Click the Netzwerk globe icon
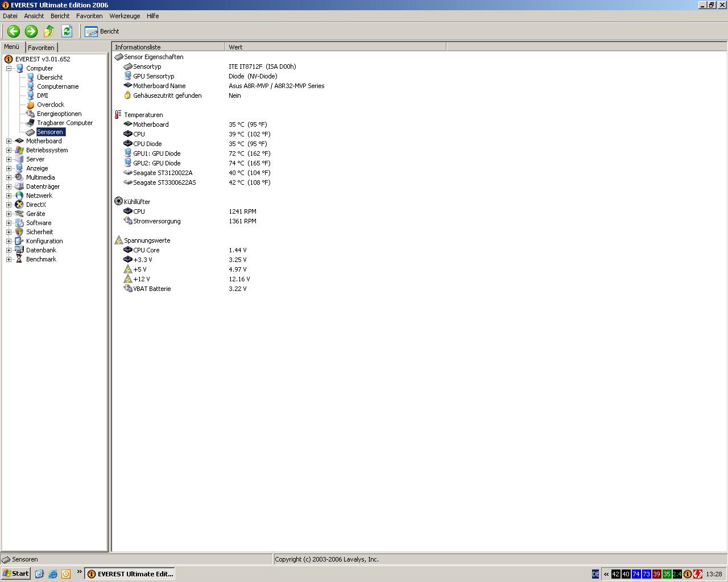This screenshot has width=728, height=582. [x=19, y=196]
